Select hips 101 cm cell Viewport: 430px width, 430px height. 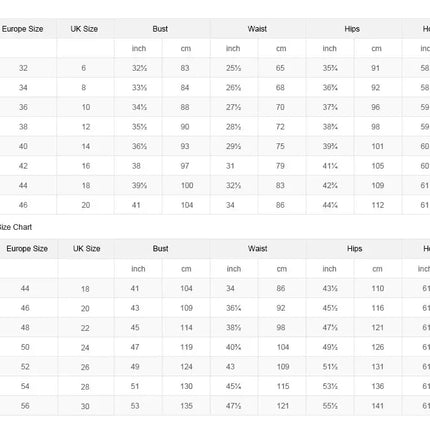(x=377, y=146)
